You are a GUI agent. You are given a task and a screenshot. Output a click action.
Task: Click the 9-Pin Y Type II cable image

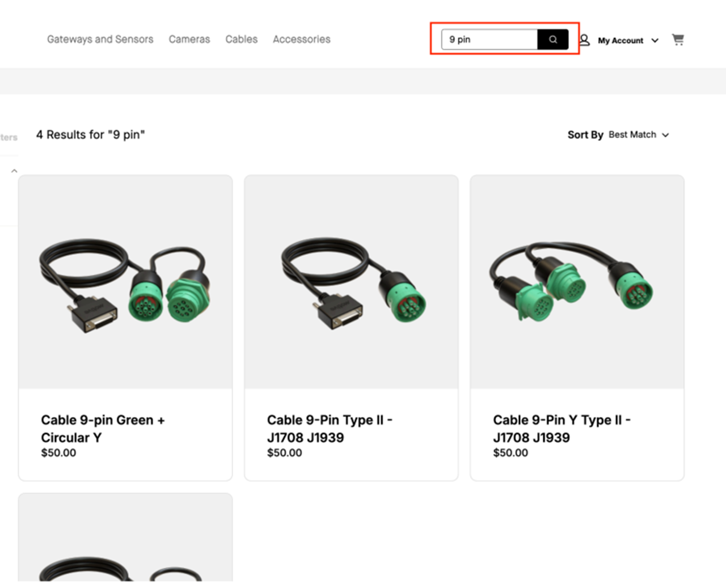tap(577, 282)
